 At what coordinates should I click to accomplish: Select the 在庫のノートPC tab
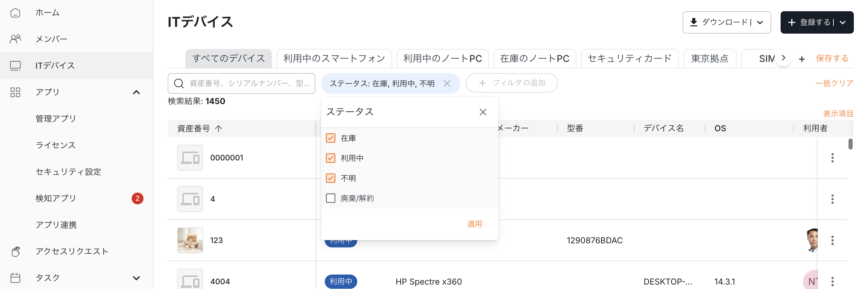534,59
